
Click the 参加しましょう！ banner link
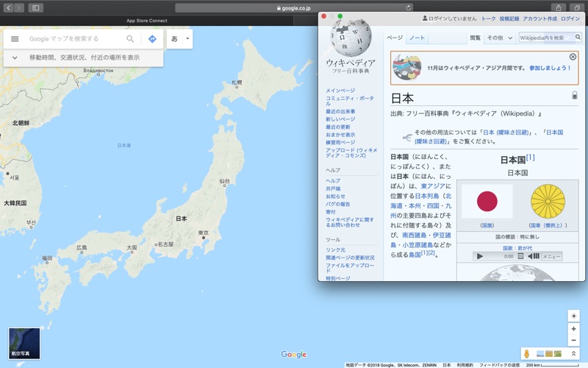pos(550,68)
